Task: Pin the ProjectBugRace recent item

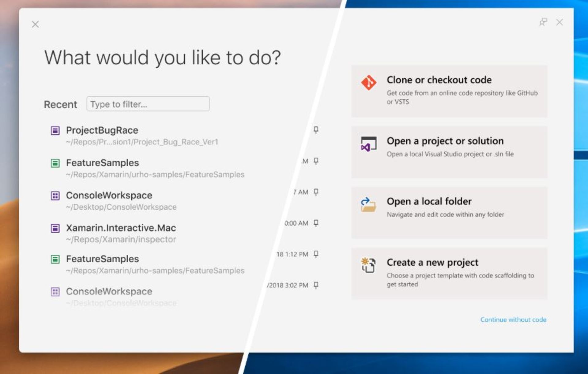Action: 316,130
